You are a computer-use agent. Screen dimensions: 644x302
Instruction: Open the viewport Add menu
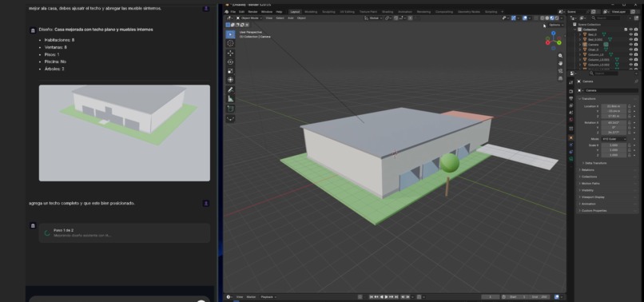[290, 18]
